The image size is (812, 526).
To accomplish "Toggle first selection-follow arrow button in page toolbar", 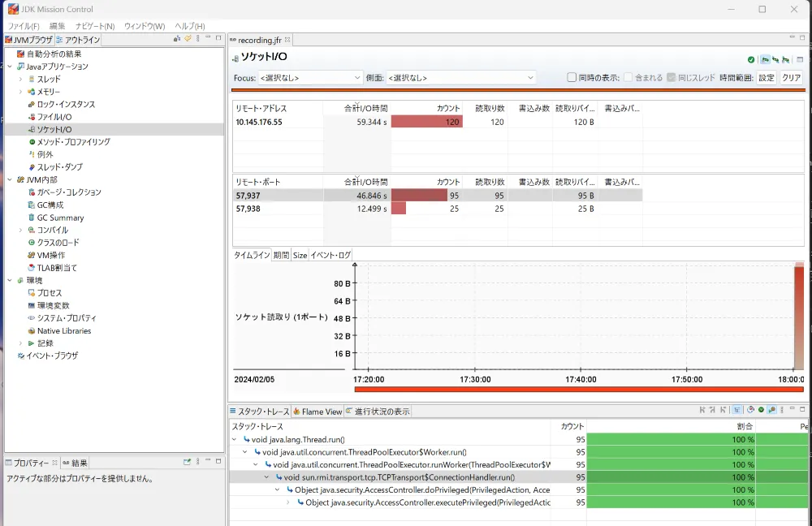I will (765, 60).
